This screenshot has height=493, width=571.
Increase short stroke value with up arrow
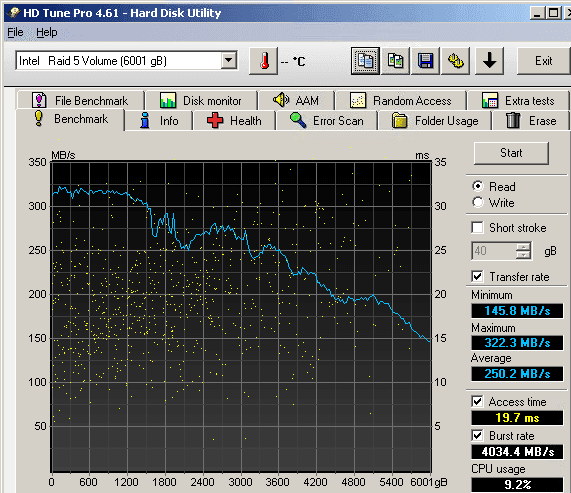click(x=523, y=246)
